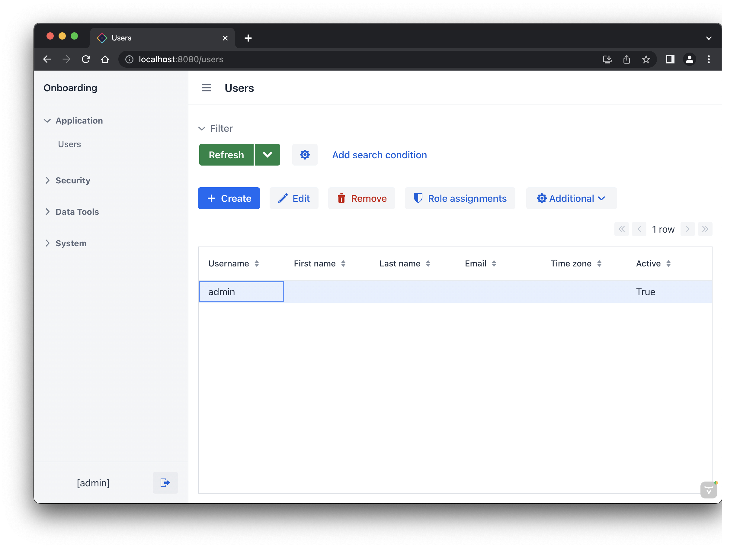Click the filter settings gear icon
The image size is (756, 548).
pyautogui.click(x=305, y=155)
